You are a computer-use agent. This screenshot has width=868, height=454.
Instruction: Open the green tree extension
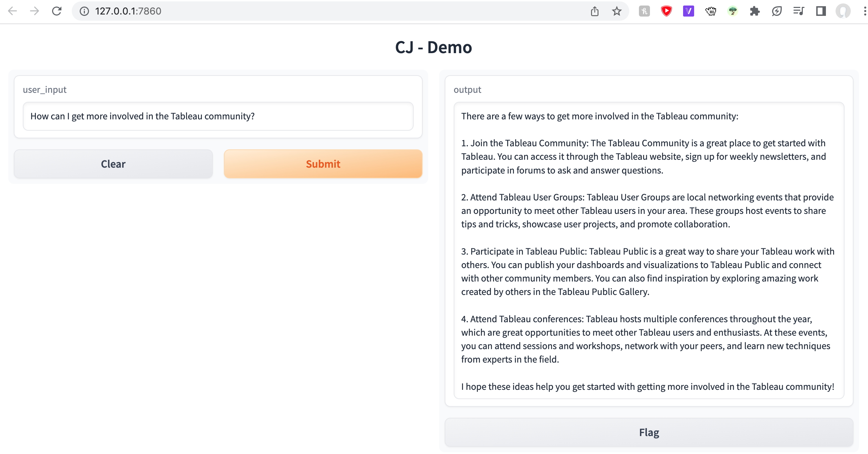733,11
